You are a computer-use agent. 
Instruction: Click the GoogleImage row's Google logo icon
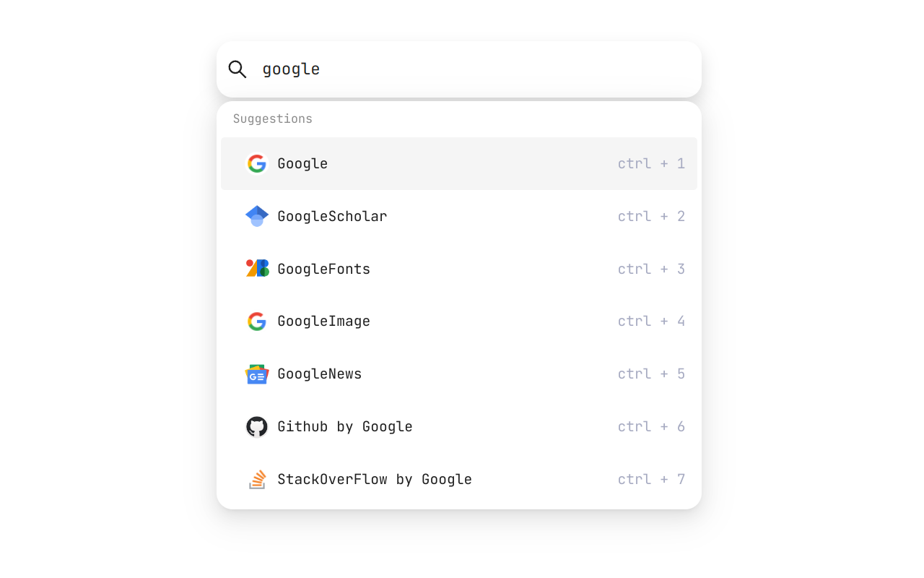click(x=257, y=322)
